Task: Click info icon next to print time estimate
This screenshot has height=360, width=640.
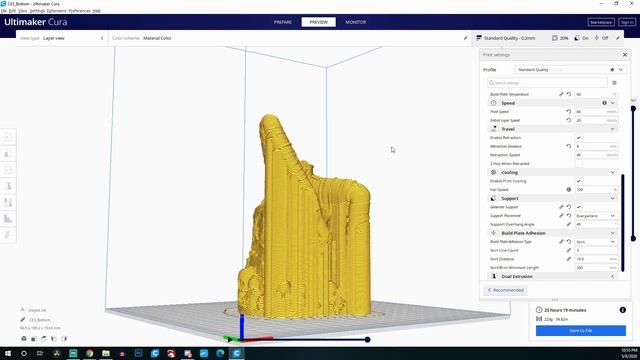Action: [622, 310]
